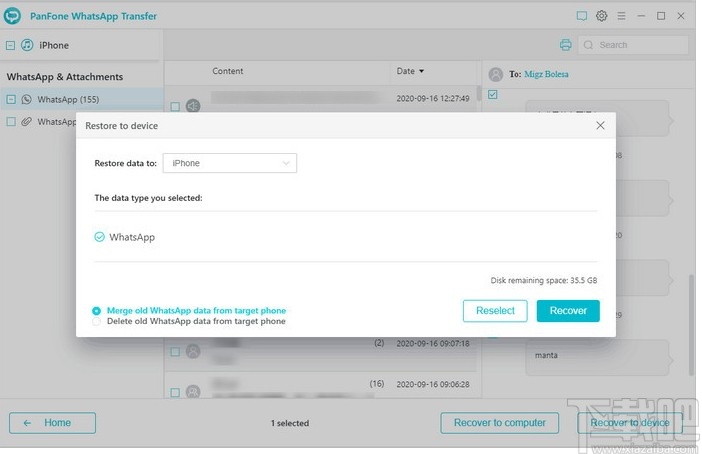Screen dimensions: 702x454
Task: Click the iPhone music device icon
Action: pyautogui.click(x=27, y=45)
